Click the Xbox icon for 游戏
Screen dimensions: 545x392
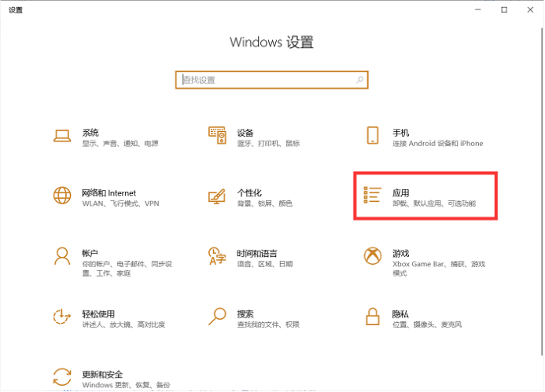[x=373, y=256]
